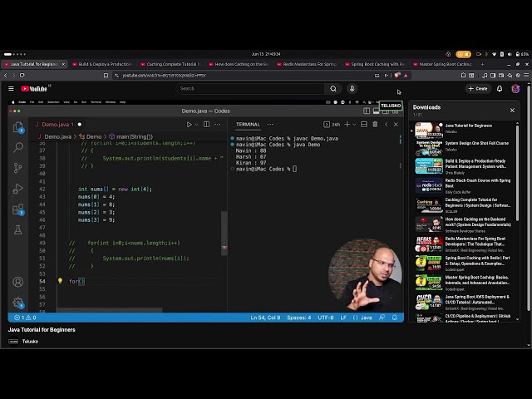Screen dimensions: 532x399
Task: Click the Run Java play button in editor
Action: coord(190,125)
